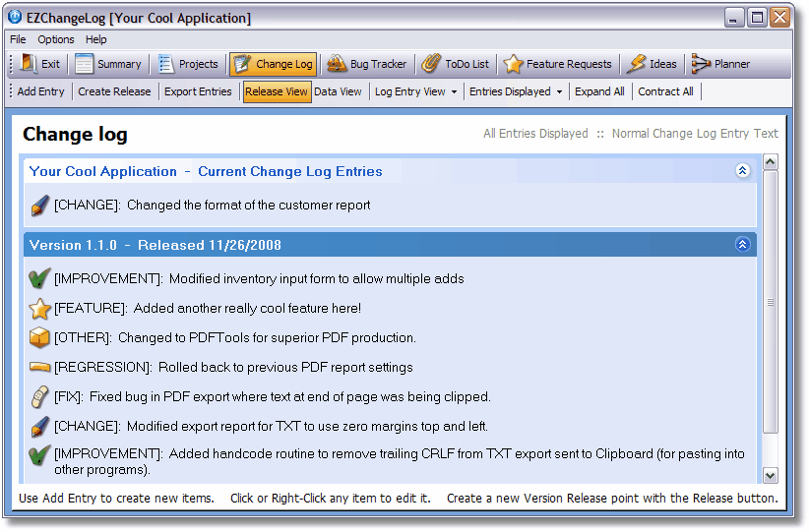The height and width of the screenshot is (532, 809).
Task: Open the Entries Displayed dropdown
Action: click(x=516, y=91)
